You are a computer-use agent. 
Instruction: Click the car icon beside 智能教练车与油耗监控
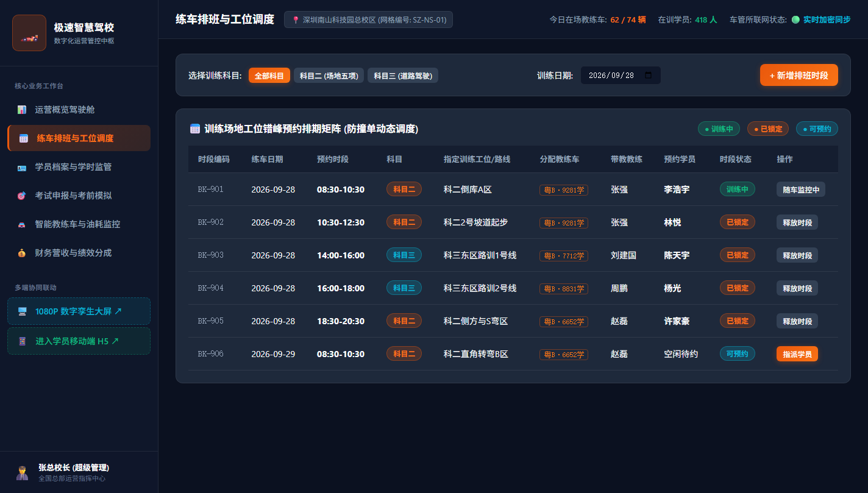(22, 224)
